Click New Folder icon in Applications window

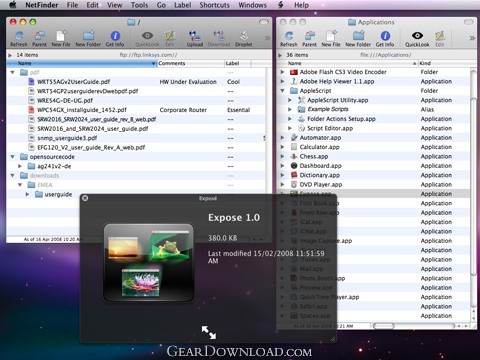point(358,36)
